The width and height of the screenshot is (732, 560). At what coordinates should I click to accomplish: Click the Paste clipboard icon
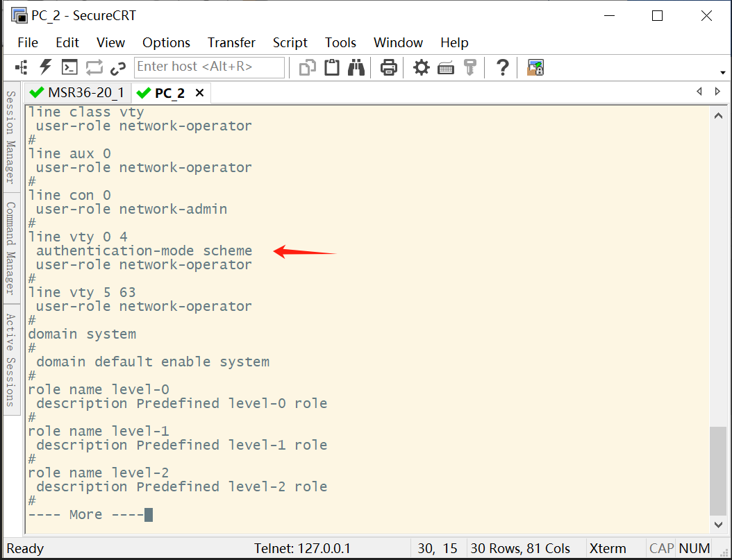point(332,67)
